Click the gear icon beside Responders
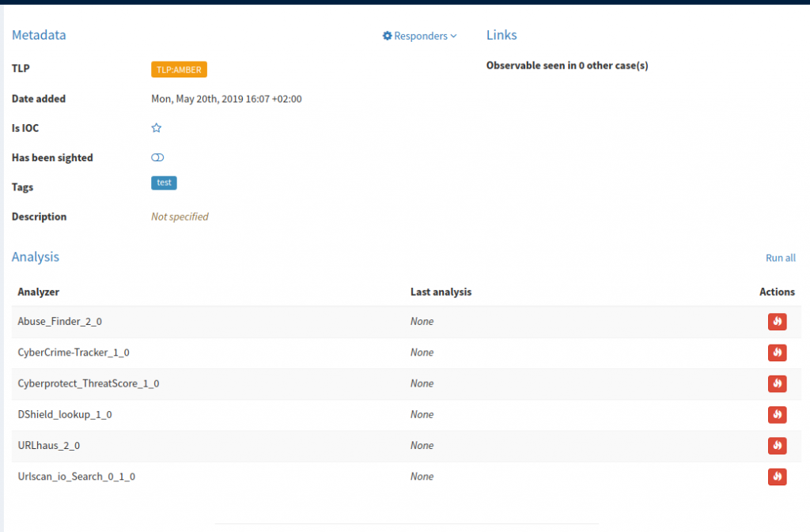Screen dimensions: 810x532 (x=388, y=36)
